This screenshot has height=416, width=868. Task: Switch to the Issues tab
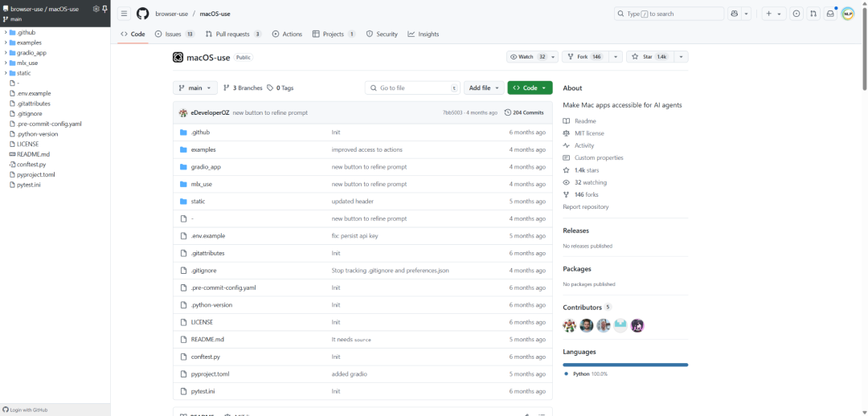point(175,35)
